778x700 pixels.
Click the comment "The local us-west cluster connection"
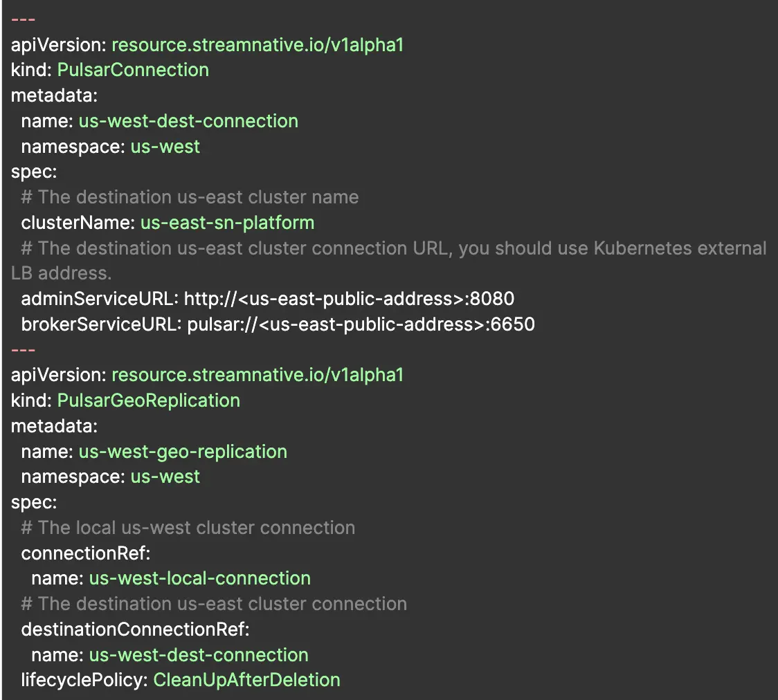(x=188, y=528)
